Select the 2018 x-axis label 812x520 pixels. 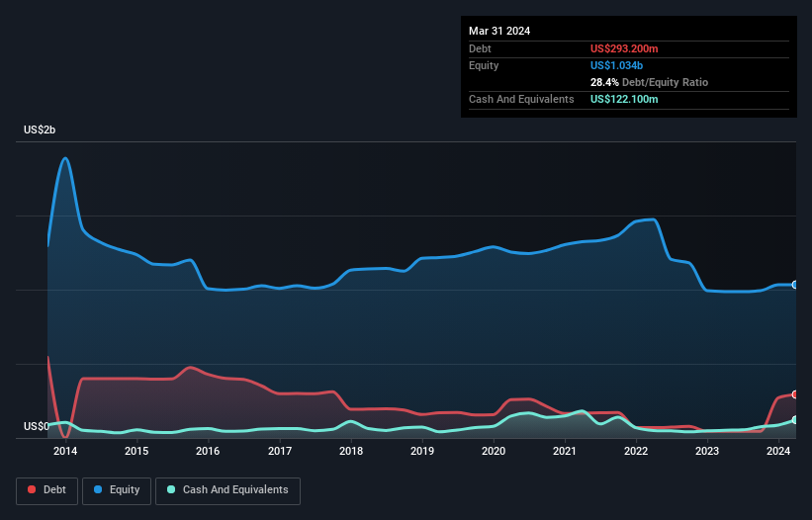(351, 451)
